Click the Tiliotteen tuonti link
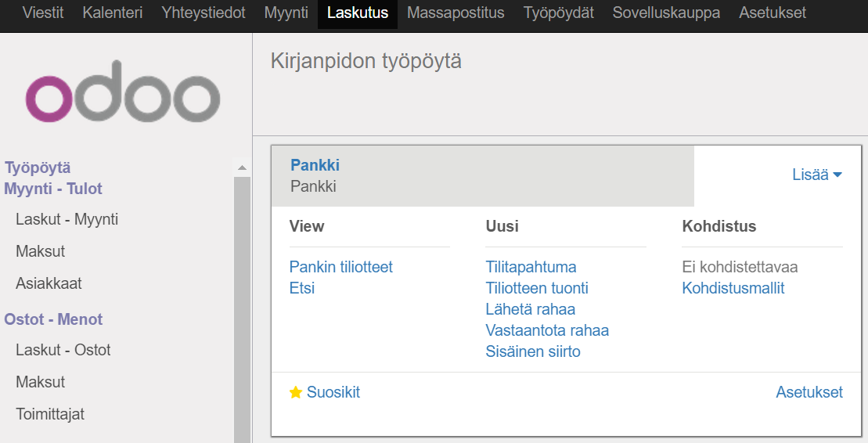The width and height of the screenshot is (868, 443). (537, 288)
